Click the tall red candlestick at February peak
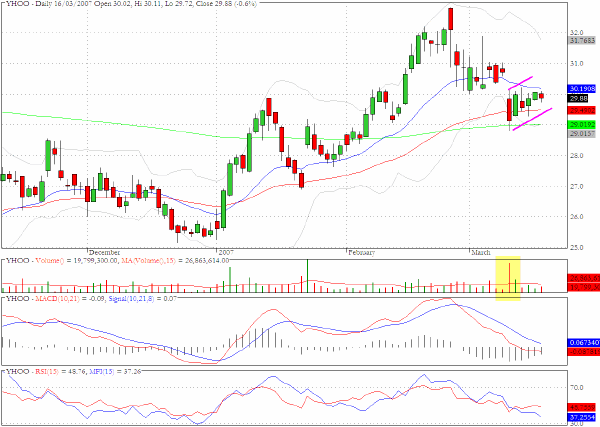600x427 pixels. (450, 19)
